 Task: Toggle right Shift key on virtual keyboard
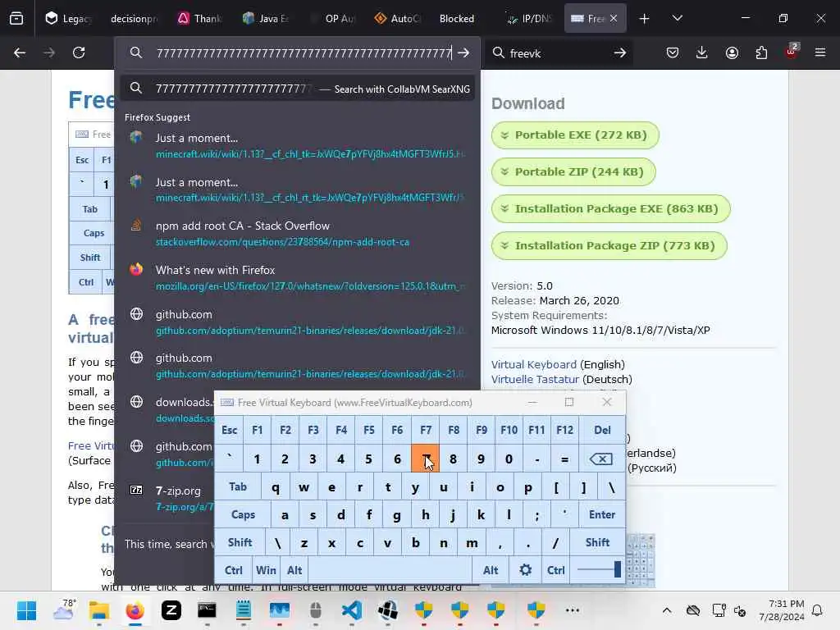pos(597,542)
